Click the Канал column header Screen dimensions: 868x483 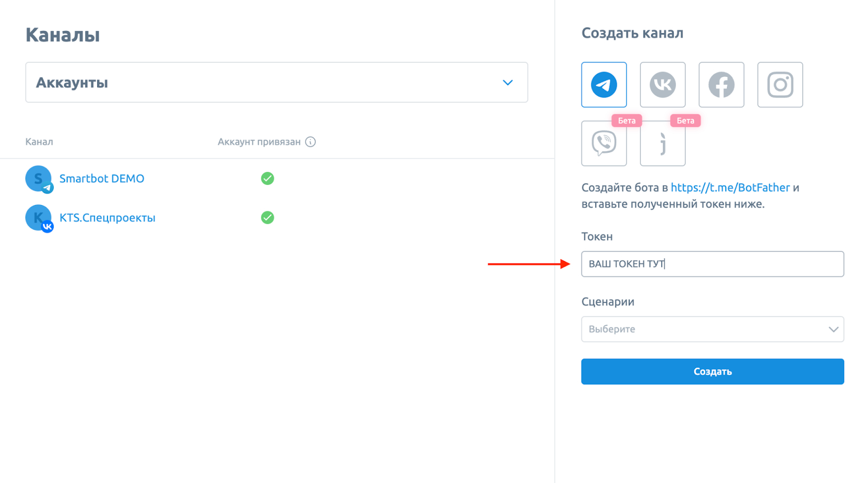(x=39, y=142)
